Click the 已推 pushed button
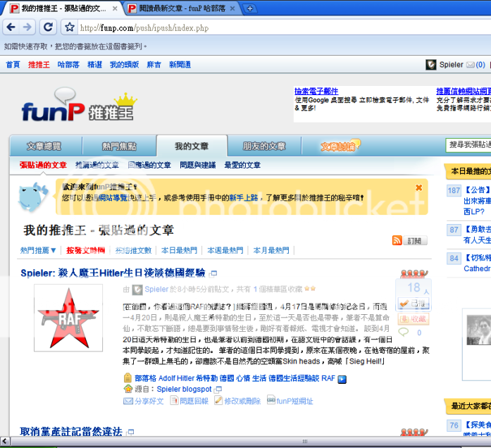 tap(414, 303)
